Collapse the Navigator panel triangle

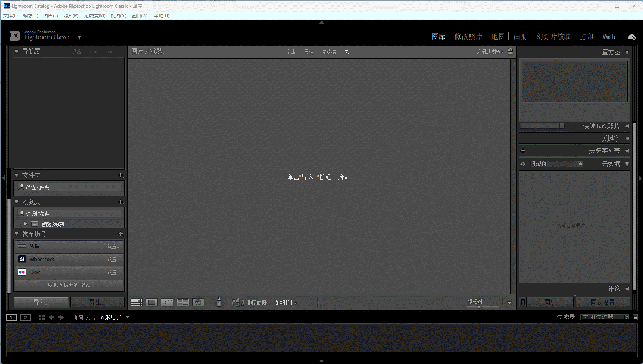[17, 51]
